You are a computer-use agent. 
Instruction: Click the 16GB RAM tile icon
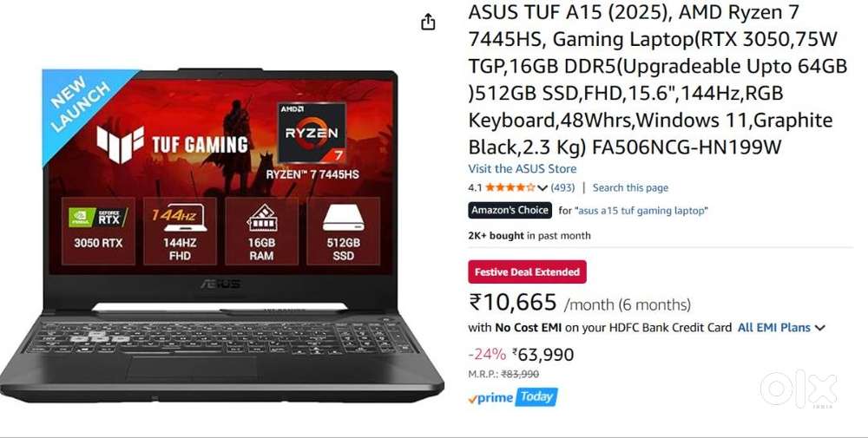click(261, 218)
